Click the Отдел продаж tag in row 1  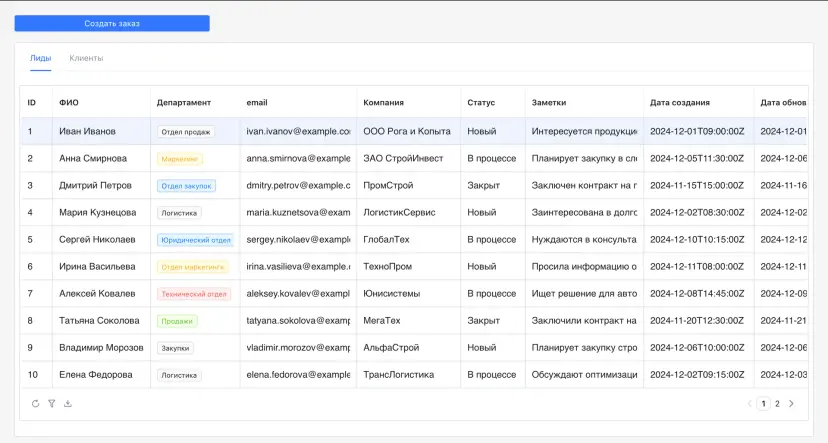pos(185,131)
